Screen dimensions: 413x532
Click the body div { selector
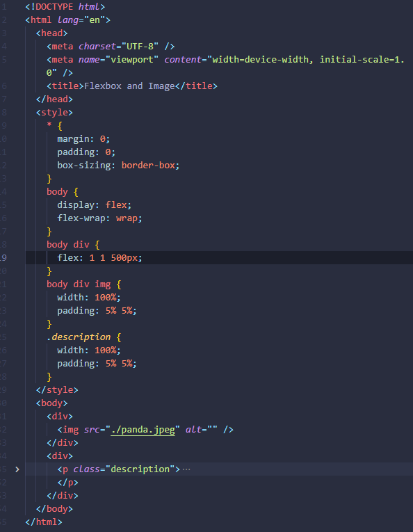pos(73,245)
